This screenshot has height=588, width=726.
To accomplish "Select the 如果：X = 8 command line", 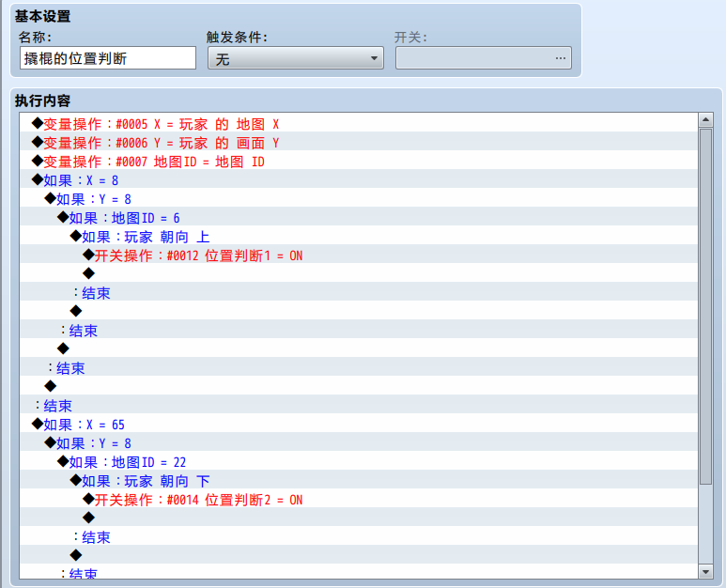I will [x=359, y=178].
